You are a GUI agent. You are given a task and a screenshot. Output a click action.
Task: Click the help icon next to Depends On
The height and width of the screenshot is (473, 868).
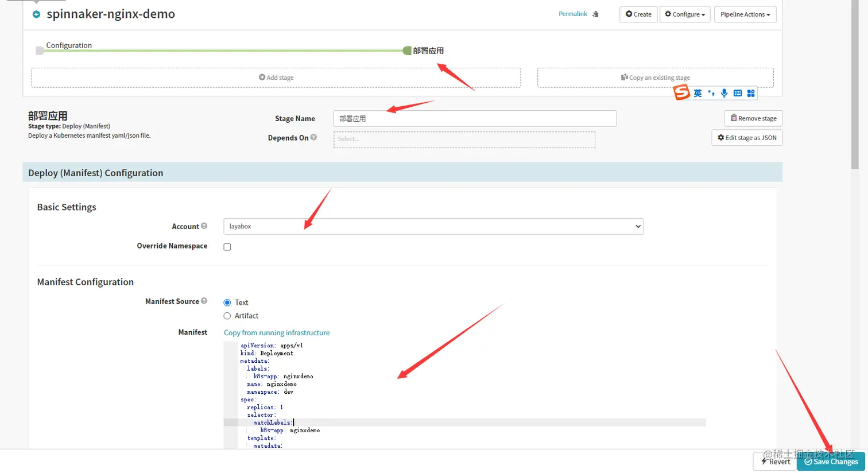point(313,137)
